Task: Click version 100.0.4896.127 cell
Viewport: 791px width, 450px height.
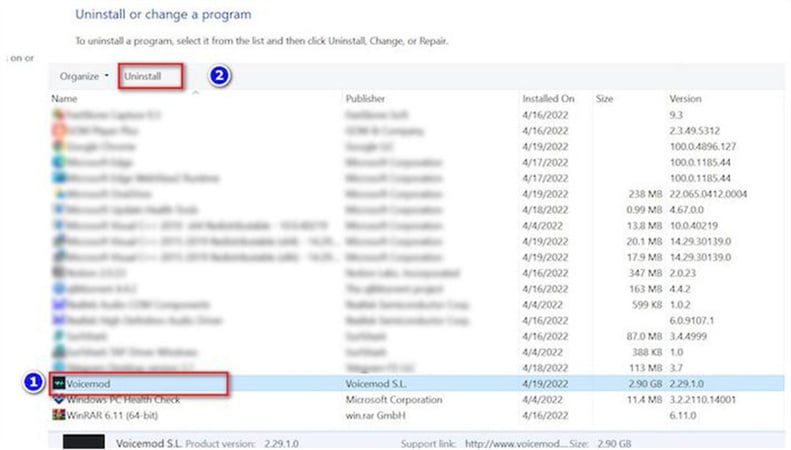Action: pos(703,146)
